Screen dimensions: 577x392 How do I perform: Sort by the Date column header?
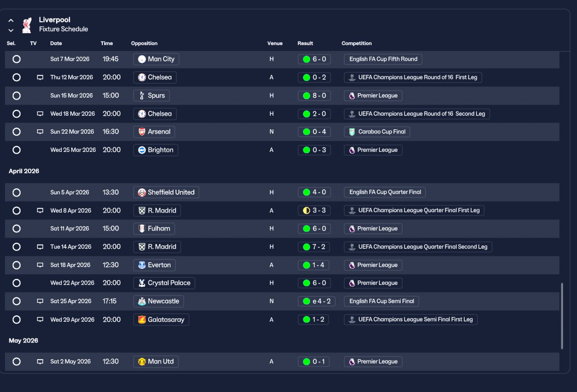(x=56, y=43)
